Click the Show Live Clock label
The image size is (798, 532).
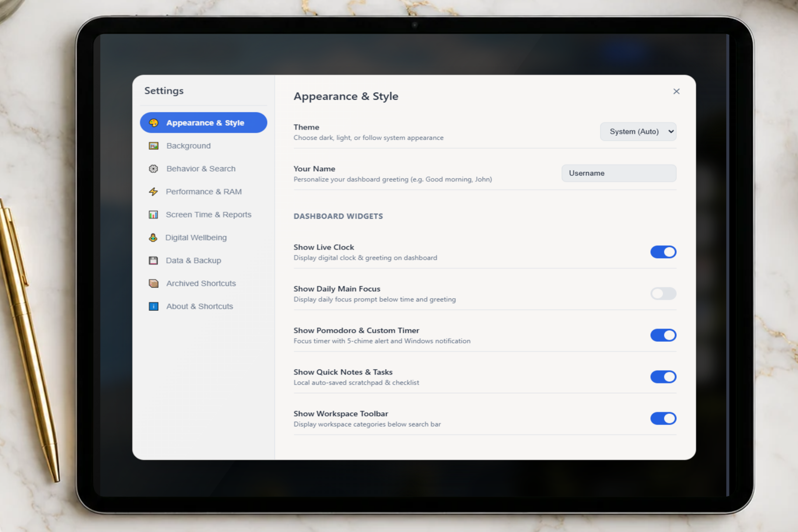point(324,247)
